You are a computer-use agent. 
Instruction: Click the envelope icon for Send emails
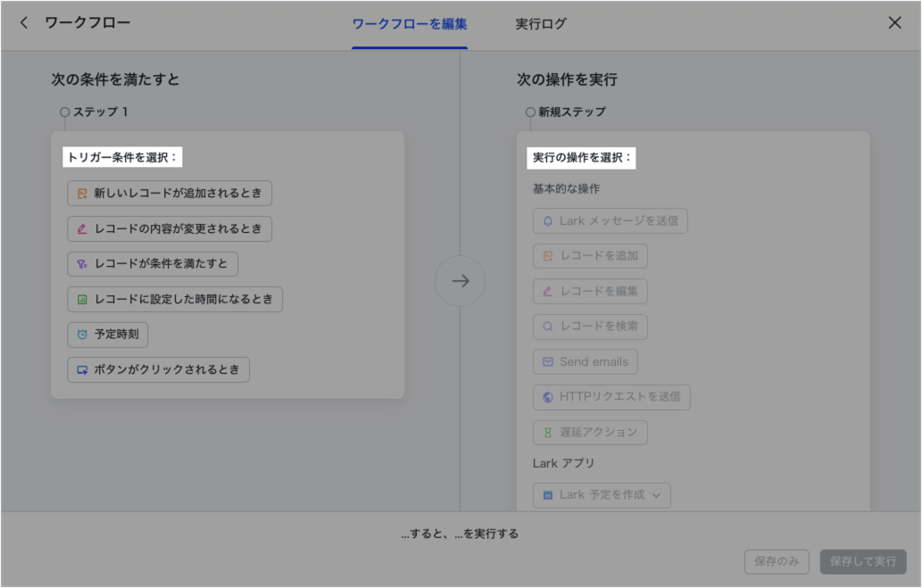548,362
